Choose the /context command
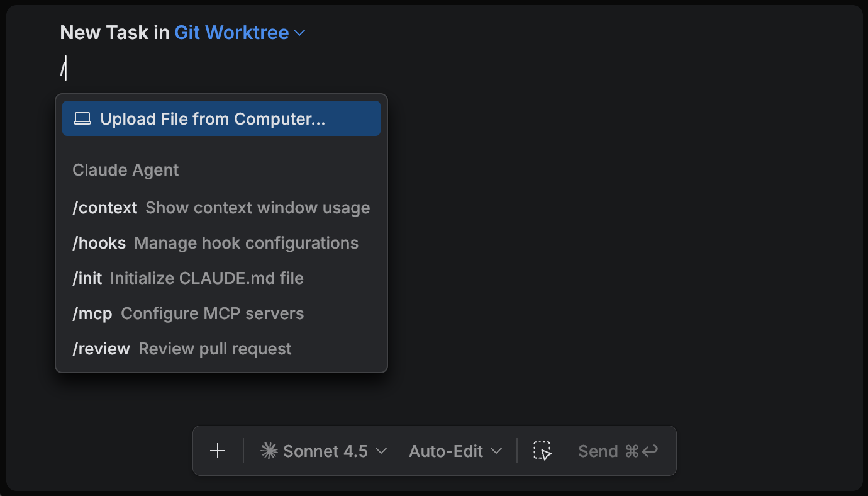This screenshot has height=496, width=868. (x=105, y=208)
